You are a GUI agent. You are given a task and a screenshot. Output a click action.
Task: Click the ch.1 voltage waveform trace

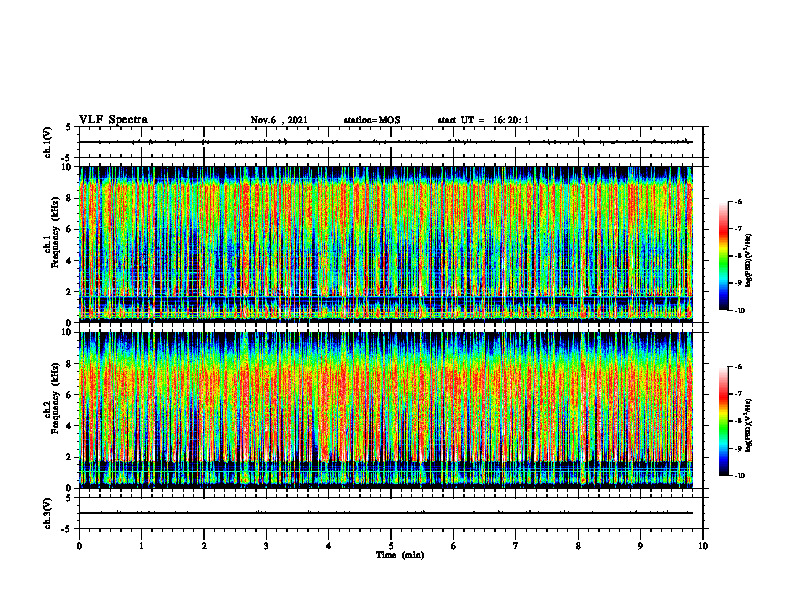pyautogui.click(x=386, y=142)
